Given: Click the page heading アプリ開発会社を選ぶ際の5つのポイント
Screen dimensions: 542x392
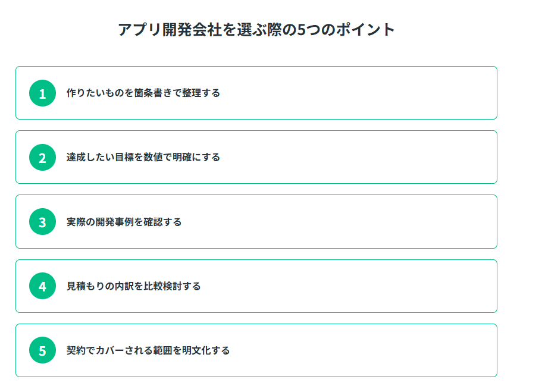Looking at the screenshot, I should (x=256, y=29).
